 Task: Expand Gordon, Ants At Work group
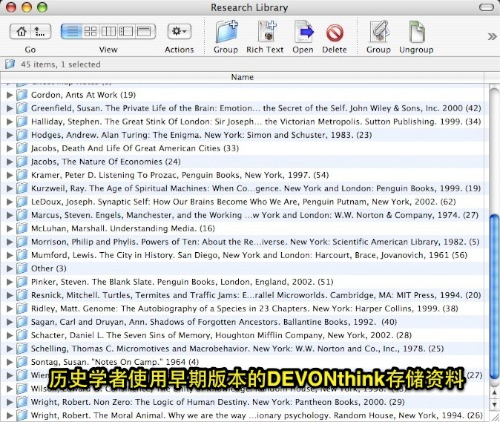(10, 95)
